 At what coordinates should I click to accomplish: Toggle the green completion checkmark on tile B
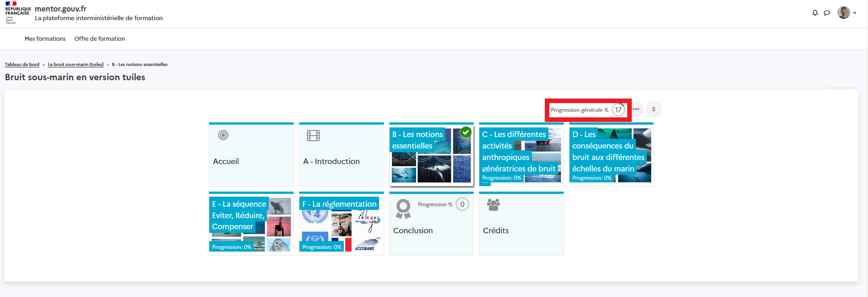point(466,132)
